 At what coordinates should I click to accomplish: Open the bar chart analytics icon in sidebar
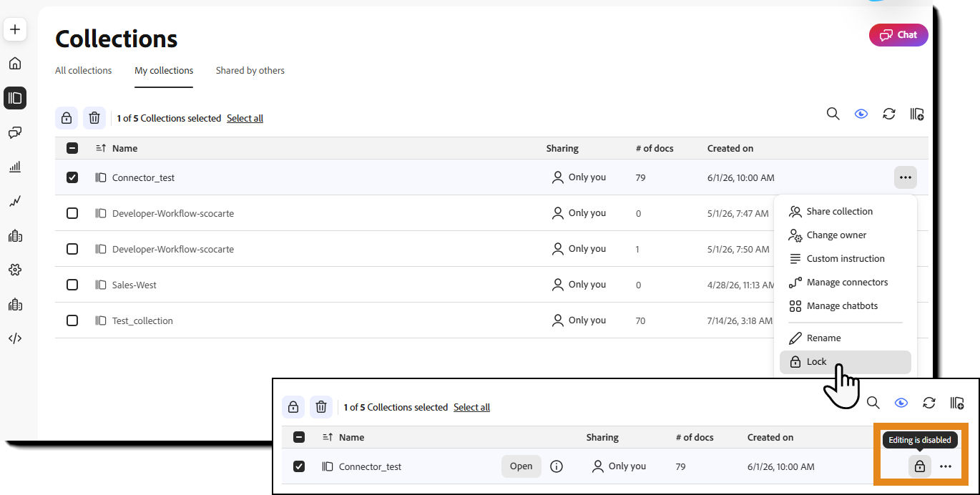pos(15,167)
